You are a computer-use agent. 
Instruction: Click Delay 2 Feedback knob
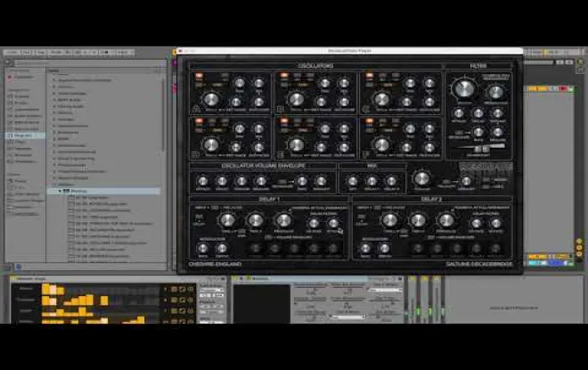[445, 220]
